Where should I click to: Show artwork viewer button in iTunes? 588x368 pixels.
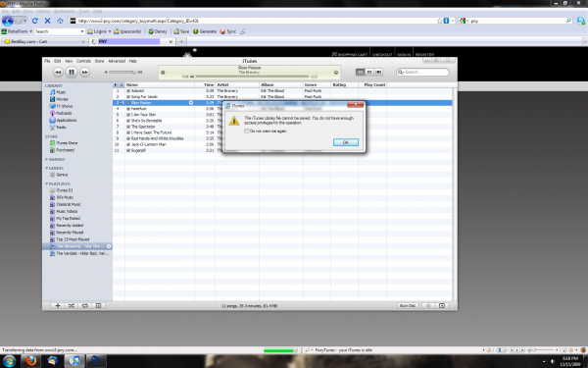99,305
